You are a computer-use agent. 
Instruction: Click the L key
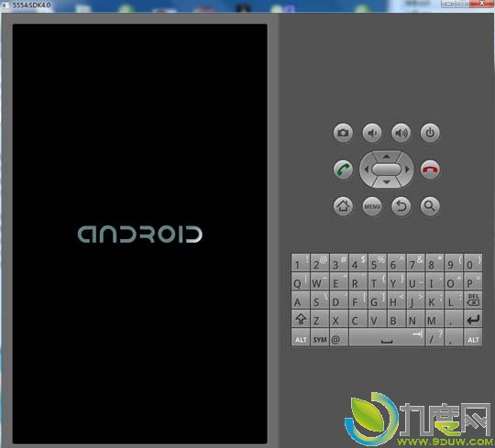click(454, 300)
